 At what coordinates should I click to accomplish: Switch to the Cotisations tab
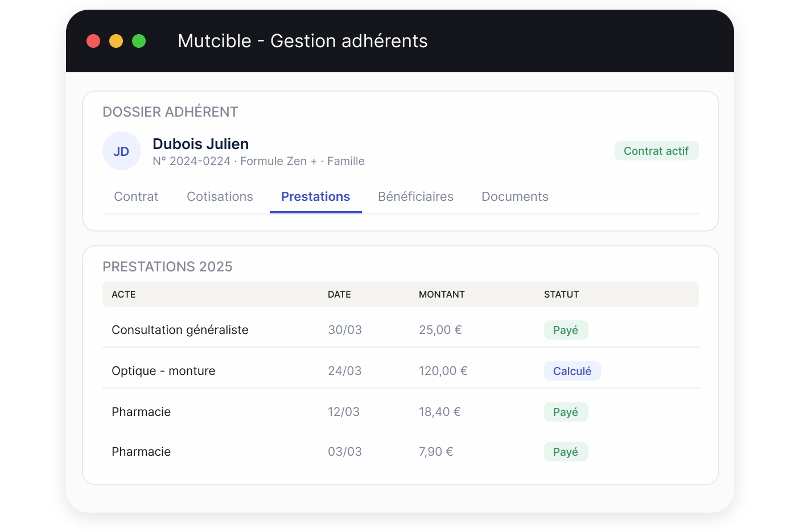click(220, 196)
